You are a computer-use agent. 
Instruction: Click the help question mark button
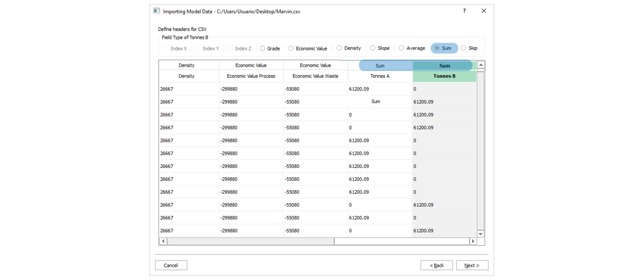click(x=464, y=11)
